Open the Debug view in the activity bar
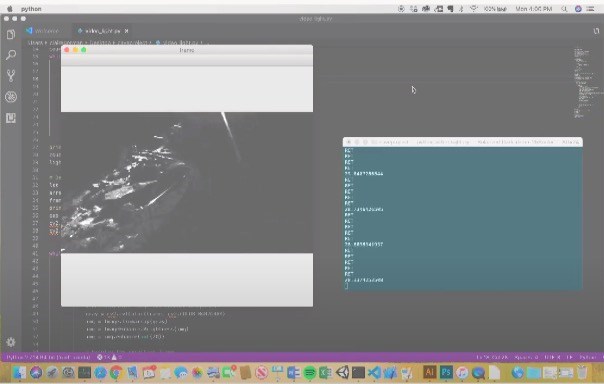604x384 pixels. point(11,97)
